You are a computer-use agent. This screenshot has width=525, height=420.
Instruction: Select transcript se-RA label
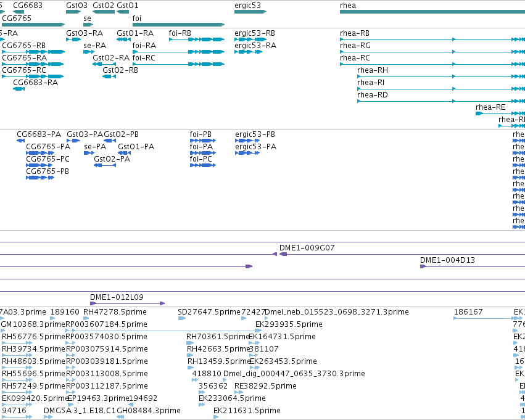(95, 46)
